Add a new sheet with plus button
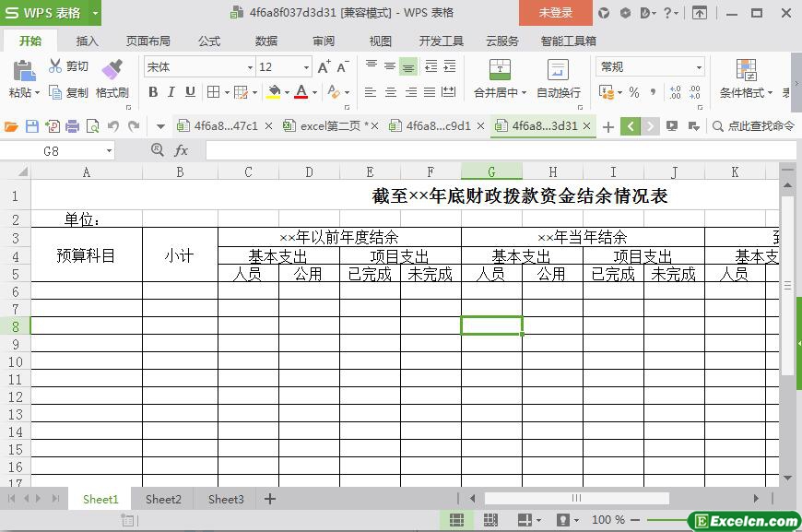 coord(270,499)
